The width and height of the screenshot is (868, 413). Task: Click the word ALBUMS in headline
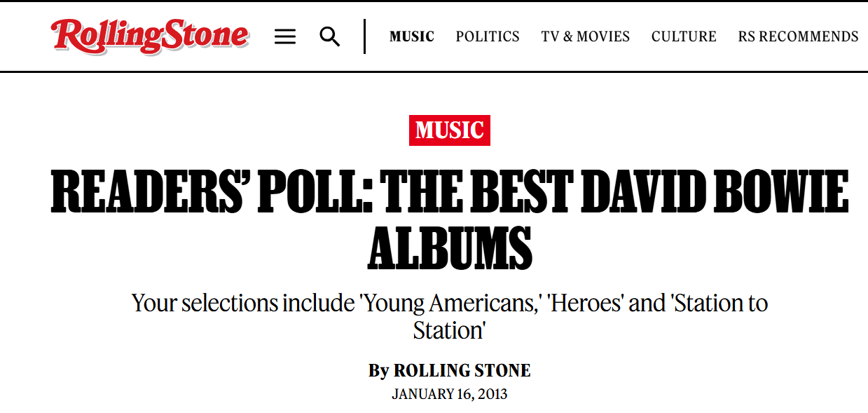[450, 248]
